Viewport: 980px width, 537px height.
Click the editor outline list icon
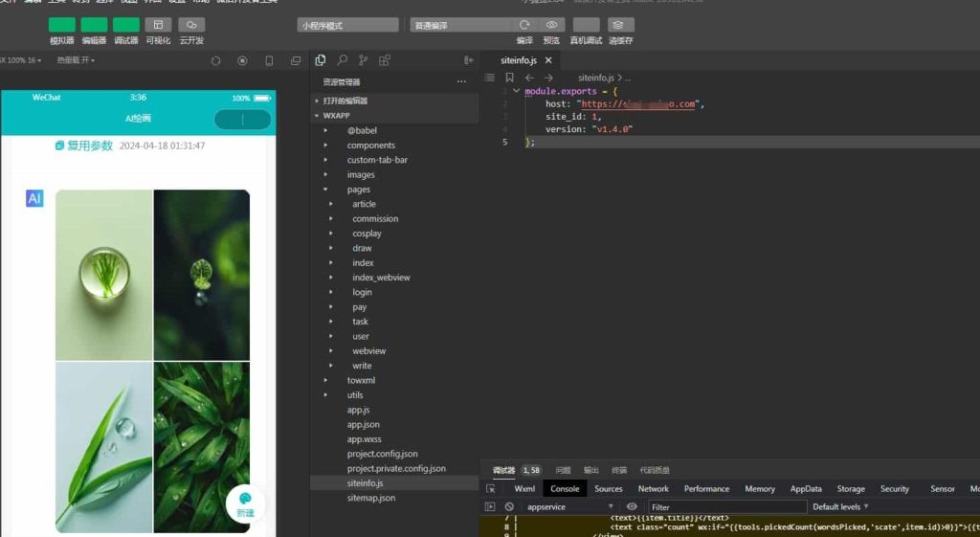490,78
